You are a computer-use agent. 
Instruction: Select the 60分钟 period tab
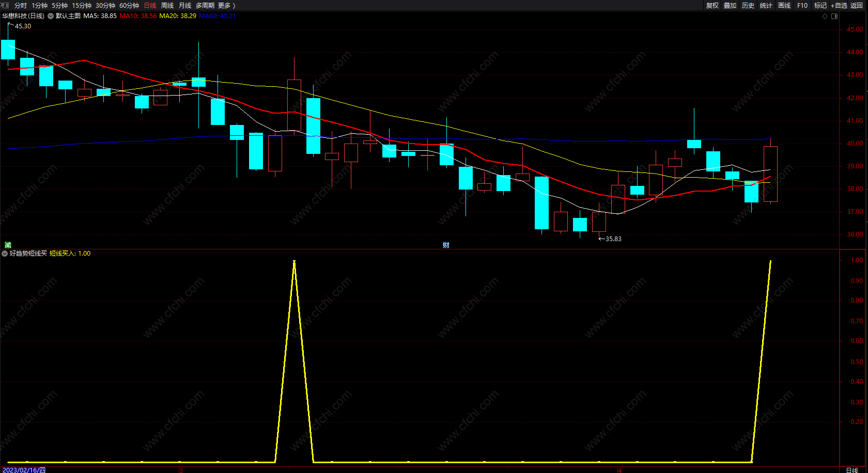pyautogui.click(x=129, y=5)
